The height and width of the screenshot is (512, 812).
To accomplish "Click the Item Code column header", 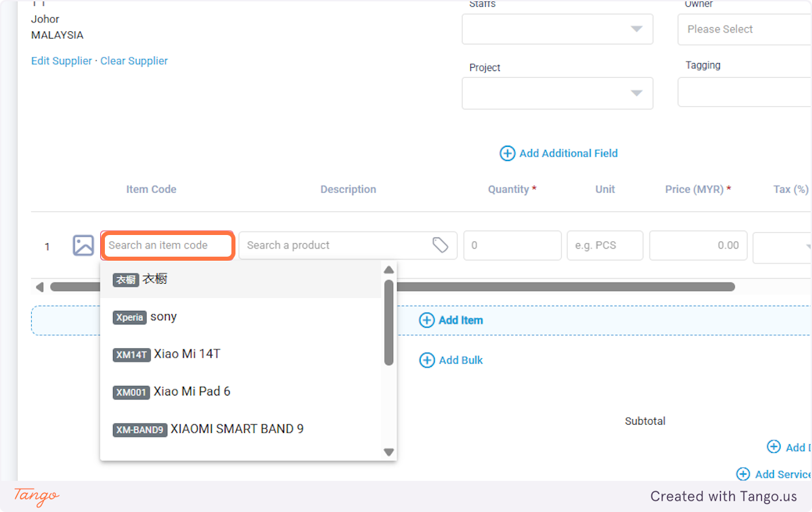I will [x=151, y=190].
